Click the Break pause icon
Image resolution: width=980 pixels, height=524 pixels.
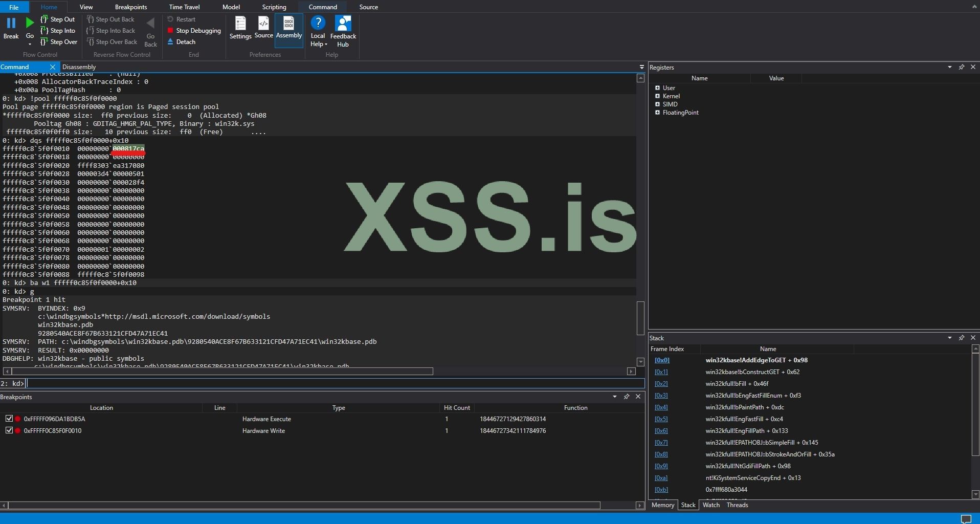pos(11,23)
